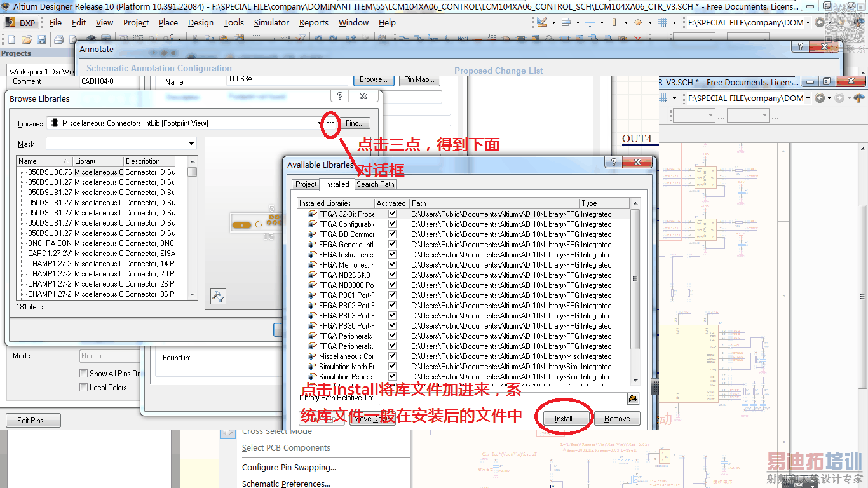Click the grids icon in the second window toolbar
The width and height of the screenshot is (868, 488).
click(x=663, y=98)
